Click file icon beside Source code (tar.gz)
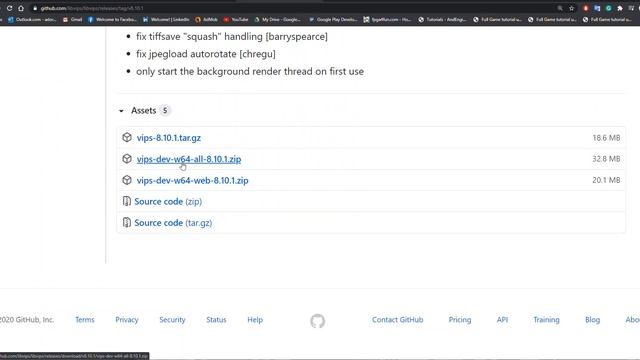640x360 pixels. pos(127,222)
